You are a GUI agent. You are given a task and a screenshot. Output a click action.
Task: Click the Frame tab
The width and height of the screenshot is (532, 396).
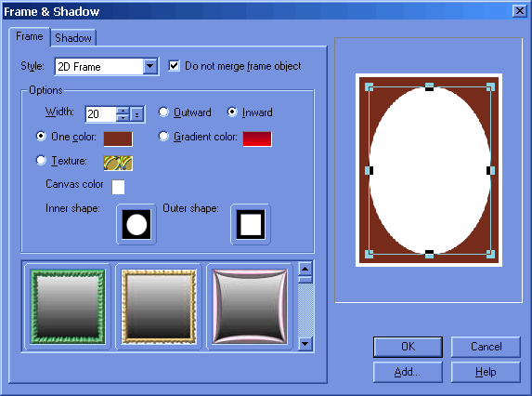(30, 36)
